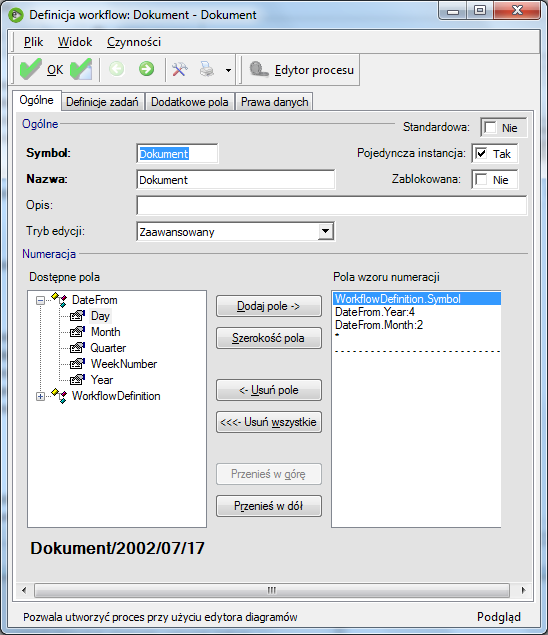Switch to the Ogólne tab
This screenshot has height=635, width=548.
click(x=36, y=100)
